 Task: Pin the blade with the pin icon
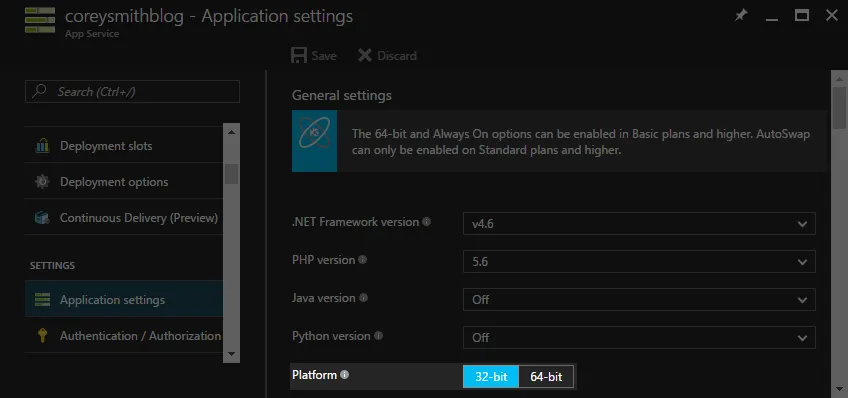click(x=740, y=16)
